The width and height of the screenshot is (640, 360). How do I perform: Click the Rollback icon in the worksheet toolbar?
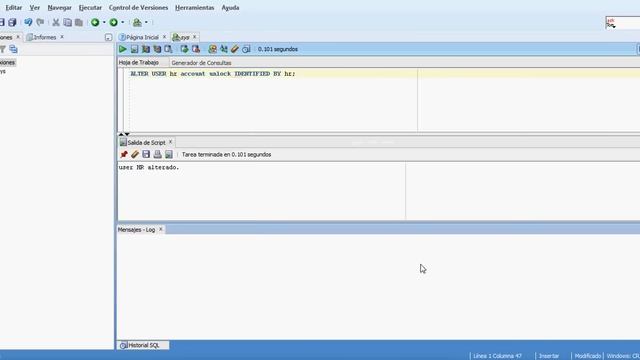196,49
